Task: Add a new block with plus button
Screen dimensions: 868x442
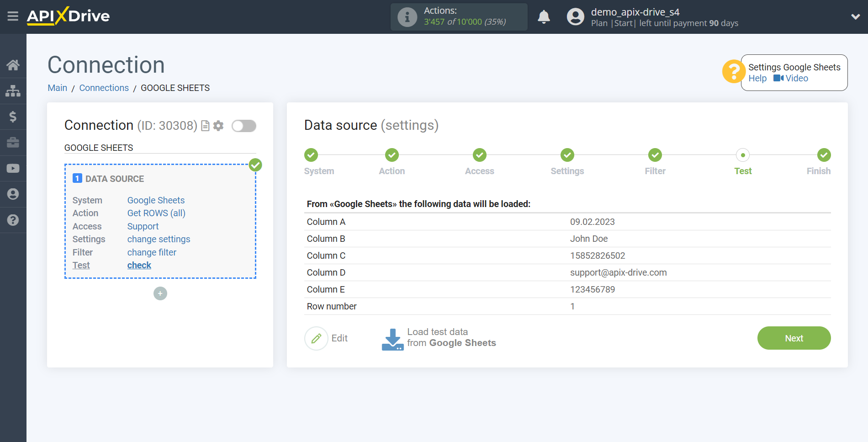Action: coord(160,293)
